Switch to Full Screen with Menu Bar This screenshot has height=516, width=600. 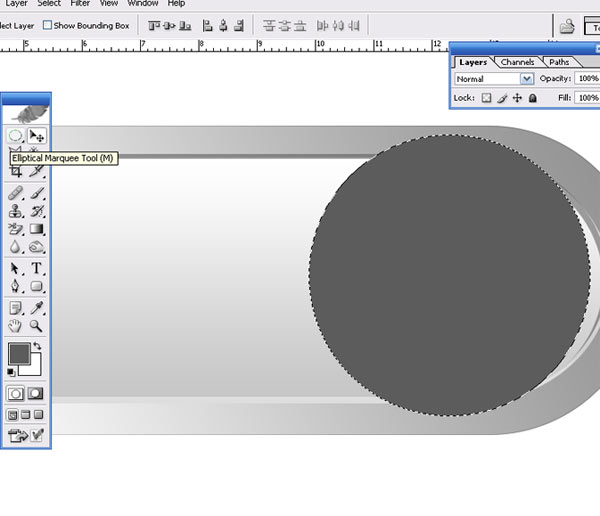[26, 415]
